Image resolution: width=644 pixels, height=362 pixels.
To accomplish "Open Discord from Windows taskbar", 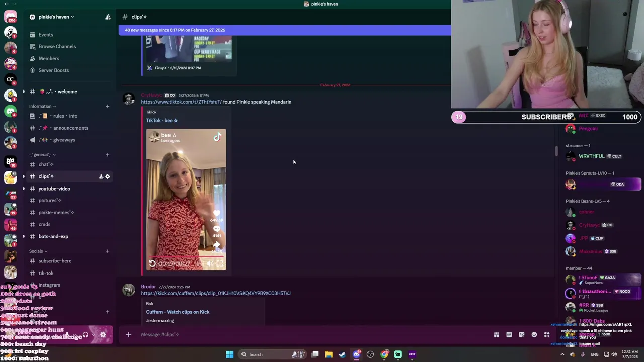I will [x=357, y=354].
